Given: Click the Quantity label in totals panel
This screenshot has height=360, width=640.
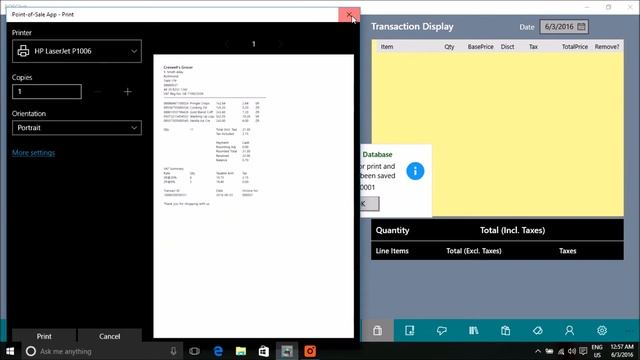Looking at the screenshot, I should [x=392, y=230].
